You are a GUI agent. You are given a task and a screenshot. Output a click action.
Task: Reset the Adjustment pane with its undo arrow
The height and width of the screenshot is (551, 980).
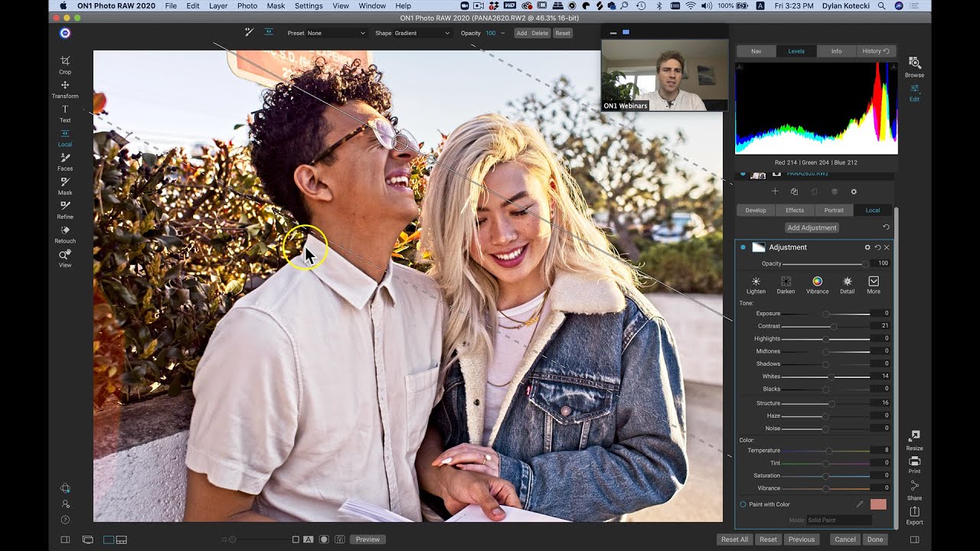[877, 247]
